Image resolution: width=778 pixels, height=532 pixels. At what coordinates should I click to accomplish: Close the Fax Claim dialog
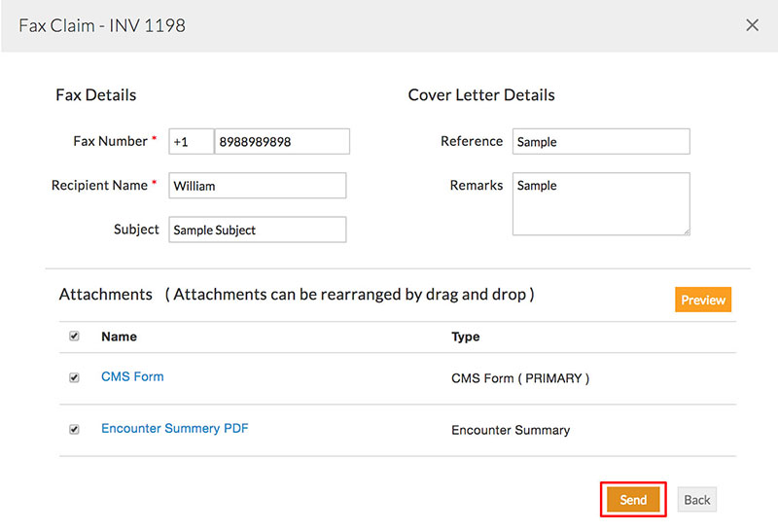coord(752,25)
